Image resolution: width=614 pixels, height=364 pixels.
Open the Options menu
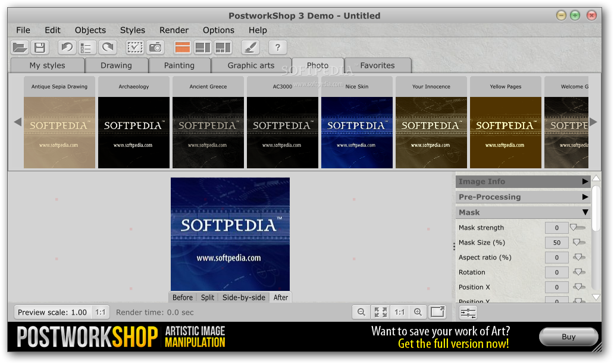point(218,30)
